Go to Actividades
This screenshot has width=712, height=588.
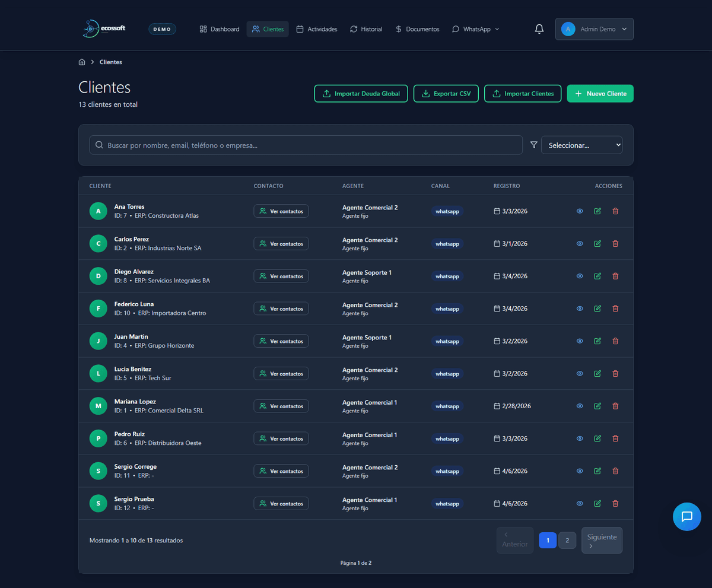click(x=317, y=29)
